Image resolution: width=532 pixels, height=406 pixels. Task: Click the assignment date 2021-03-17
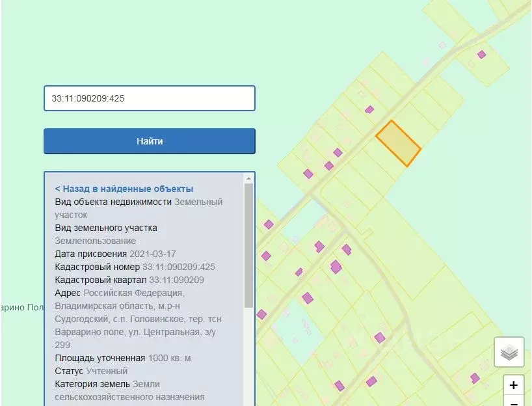153,254
